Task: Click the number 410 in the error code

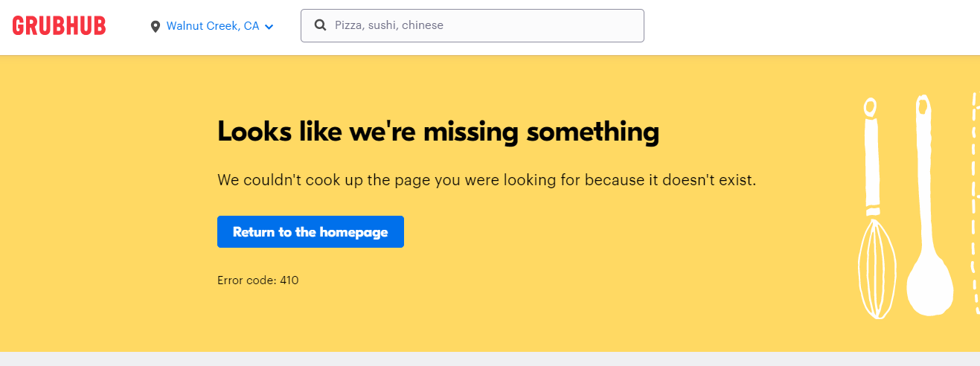Action: pyautogui.click(x=289, y=280)
